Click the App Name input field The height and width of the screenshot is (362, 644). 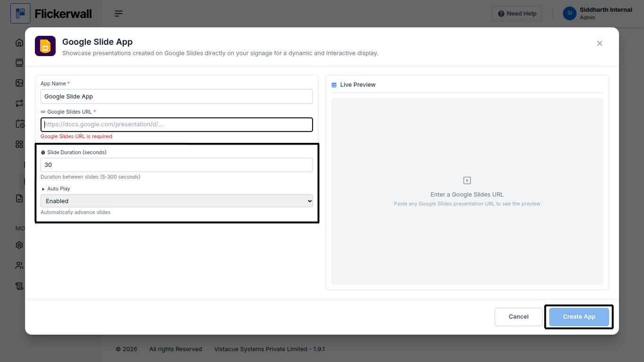click(x=177, y=96)
